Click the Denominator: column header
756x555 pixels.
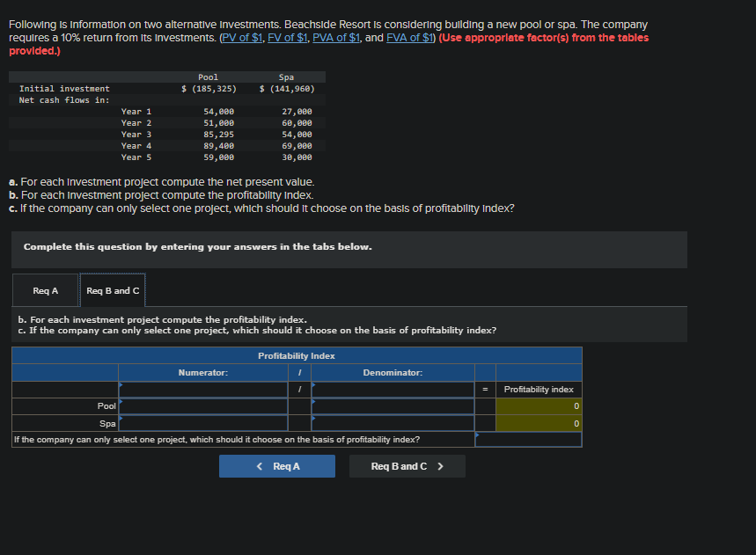(393, 372)
